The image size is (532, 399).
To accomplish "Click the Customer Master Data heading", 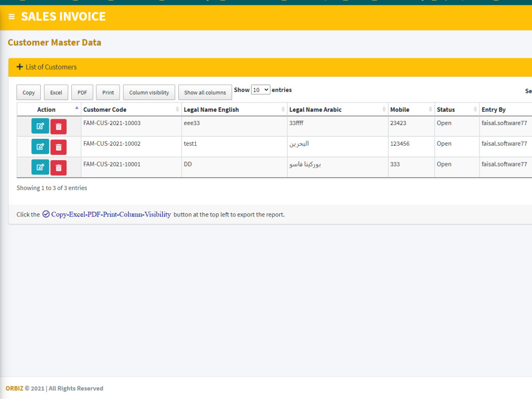I will pos(54,43).
